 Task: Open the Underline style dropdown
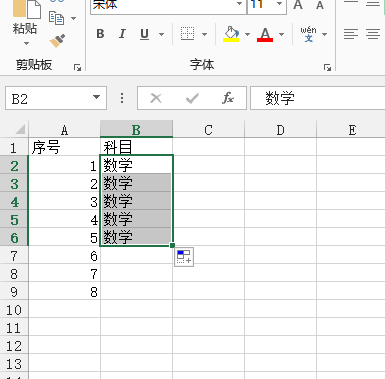162,34
